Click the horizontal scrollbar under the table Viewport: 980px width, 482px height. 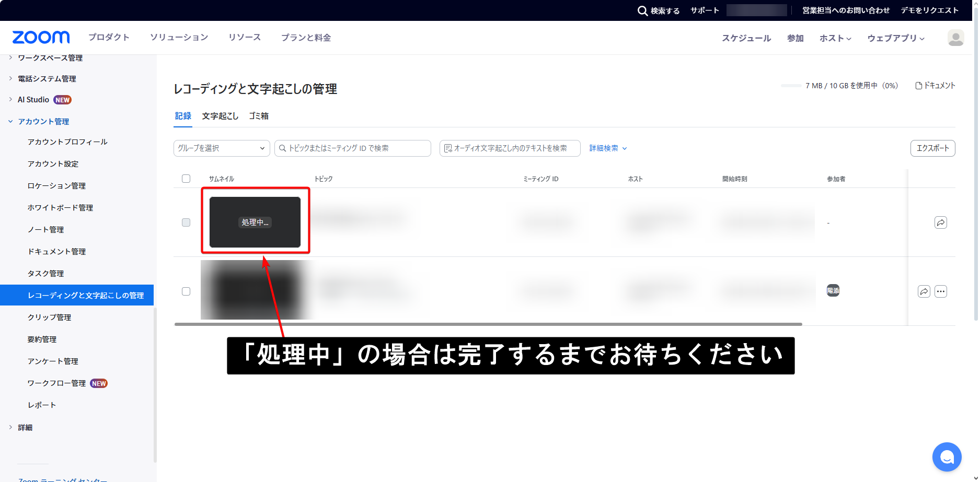click(x=488, y=324)
